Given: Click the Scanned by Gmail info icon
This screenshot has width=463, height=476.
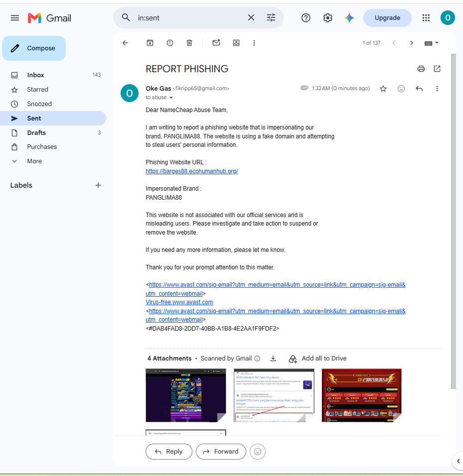Looking at the screenshot, I should point(257,358).
